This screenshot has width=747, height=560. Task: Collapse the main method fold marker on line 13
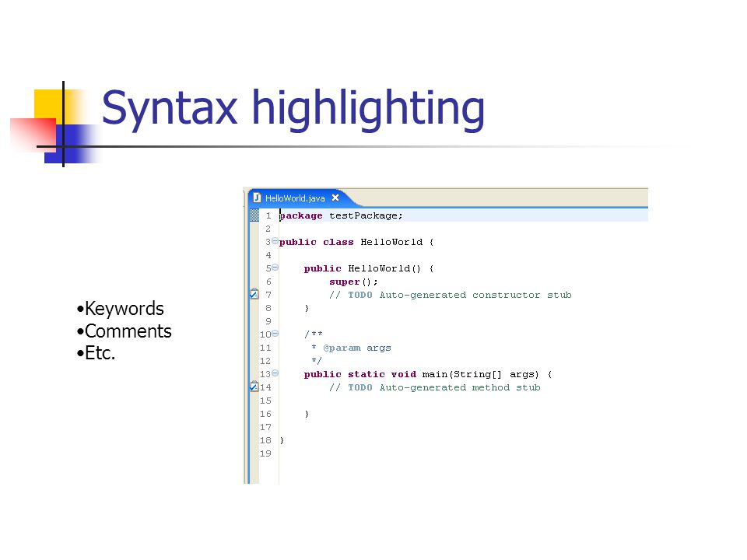[275, 373]
